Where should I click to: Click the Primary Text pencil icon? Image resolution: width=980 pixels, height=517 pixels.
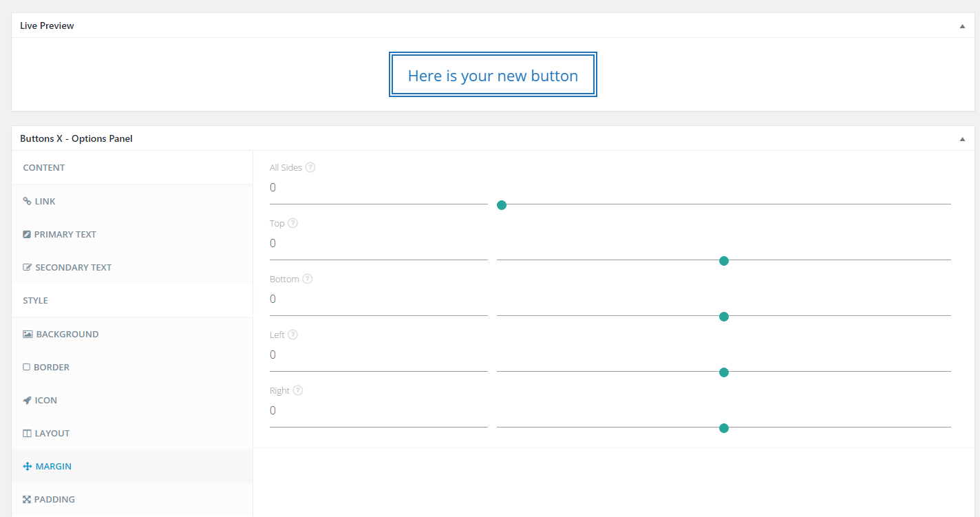(26, 234)
